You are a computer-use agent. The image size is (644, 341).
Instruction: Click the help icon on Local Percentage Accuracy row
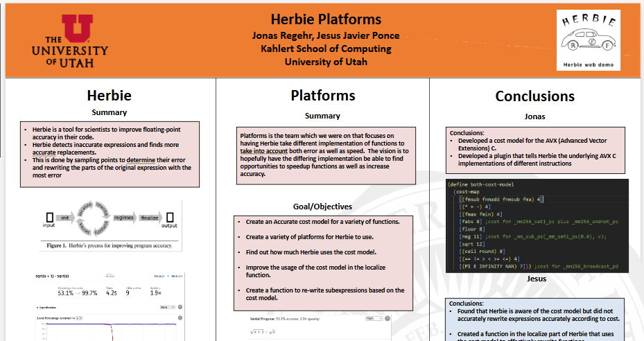pos(180,317)
